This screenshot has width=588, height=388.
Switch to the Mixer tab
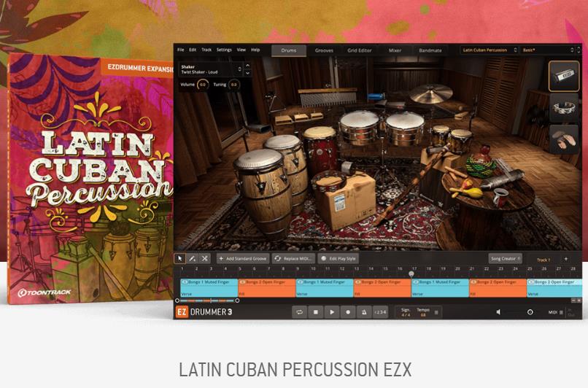coord(395,50)
